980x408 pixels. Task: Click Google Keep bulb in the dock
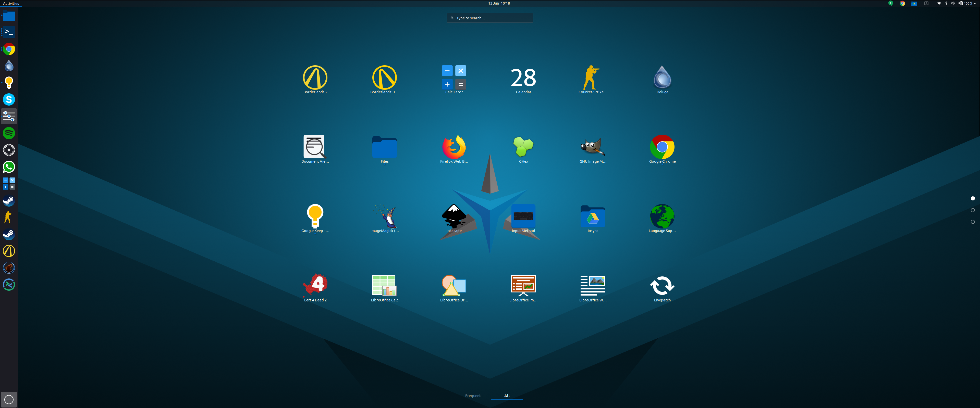click(x=9, y=83)
